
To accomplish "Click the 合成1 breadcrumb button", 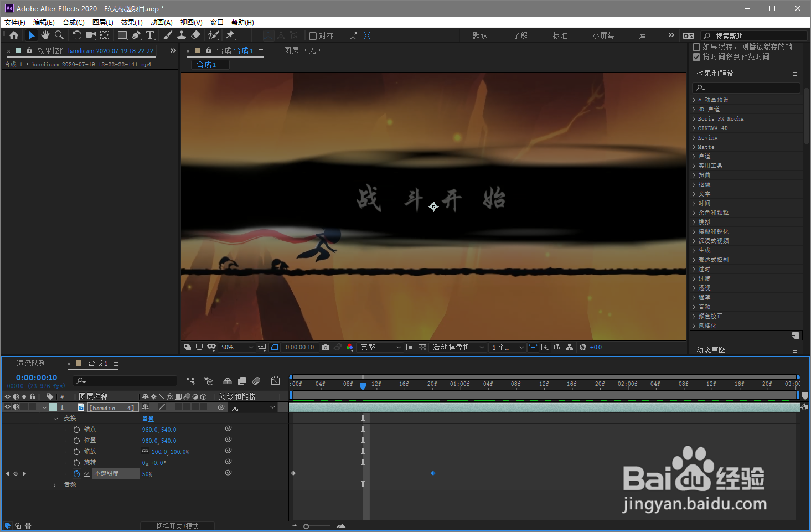I will (210, 64).
